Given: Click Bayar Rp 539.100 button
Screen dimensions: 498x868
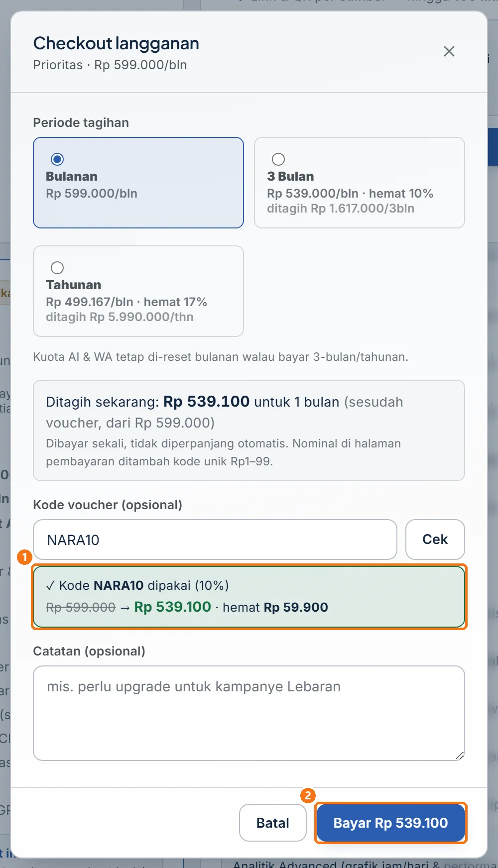Looking at the screenshot, I should [391, 823].
